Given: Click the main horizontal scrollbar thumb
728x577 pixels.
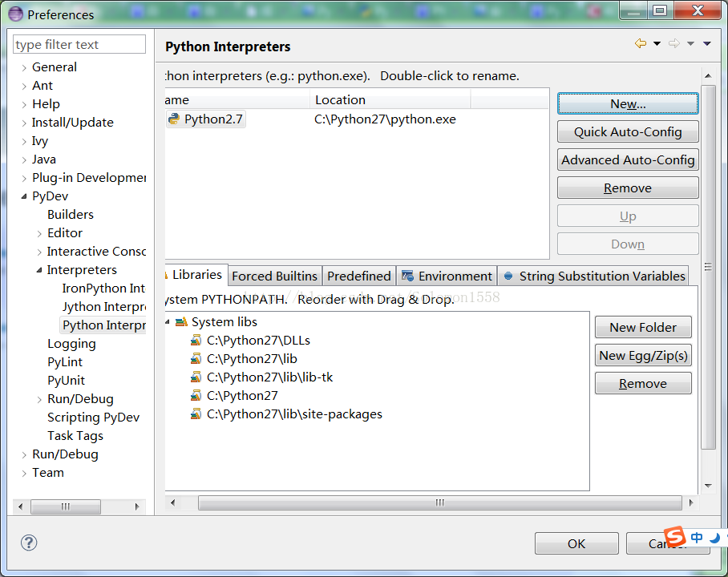Looking at the screenshot, I should point(439,502).
